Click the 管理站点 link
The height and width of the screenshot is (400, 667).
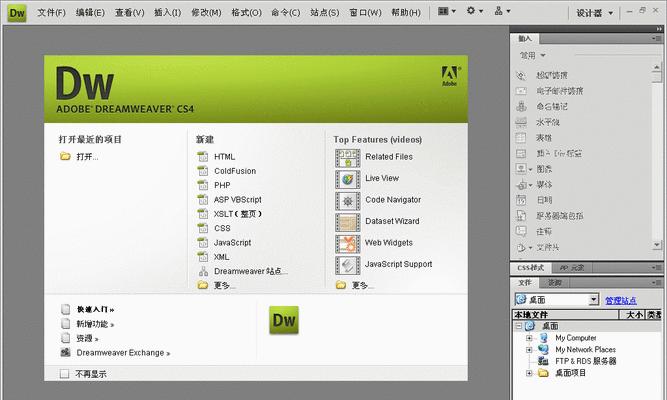621,300
